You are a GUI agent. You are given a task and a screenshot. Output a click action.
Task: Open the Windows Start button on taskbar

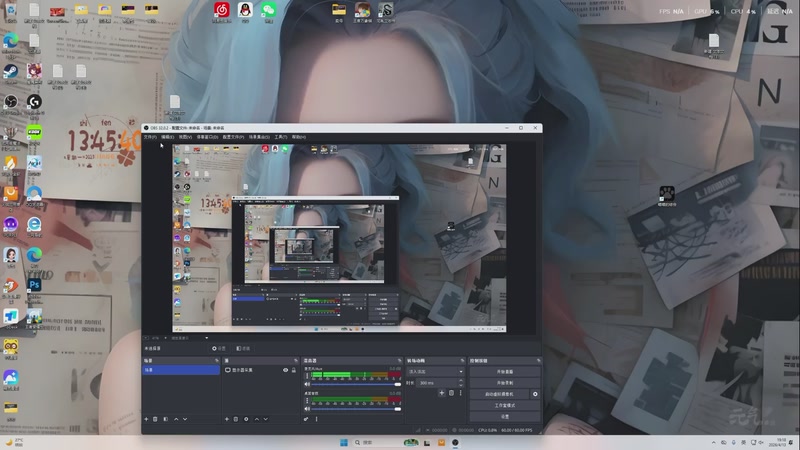(344, 442)
